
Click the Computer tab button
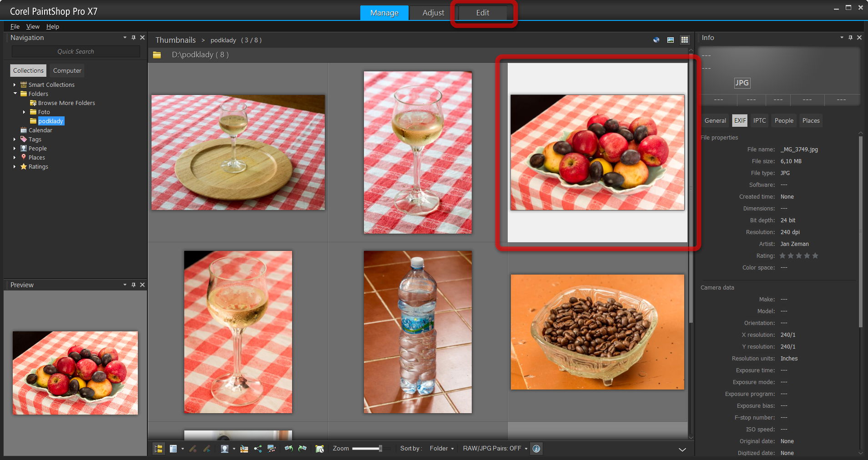(x=67, y=70)
